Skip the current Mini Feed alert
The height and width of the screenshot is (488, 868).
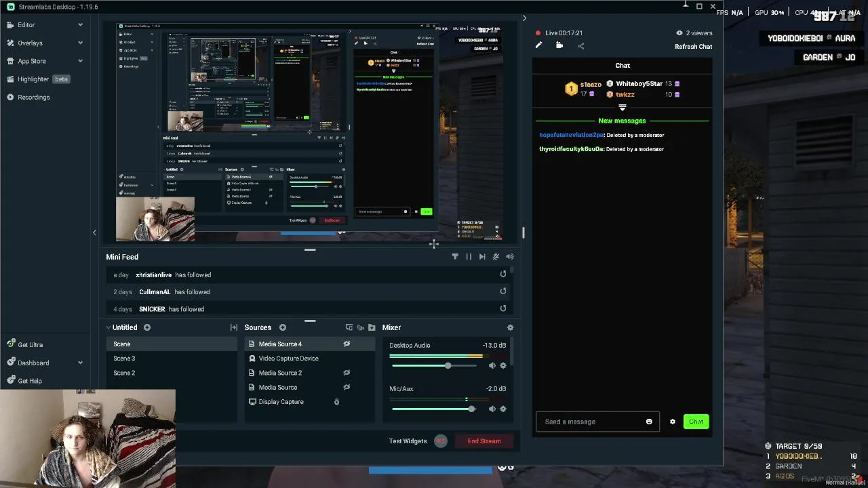(482, 257)
